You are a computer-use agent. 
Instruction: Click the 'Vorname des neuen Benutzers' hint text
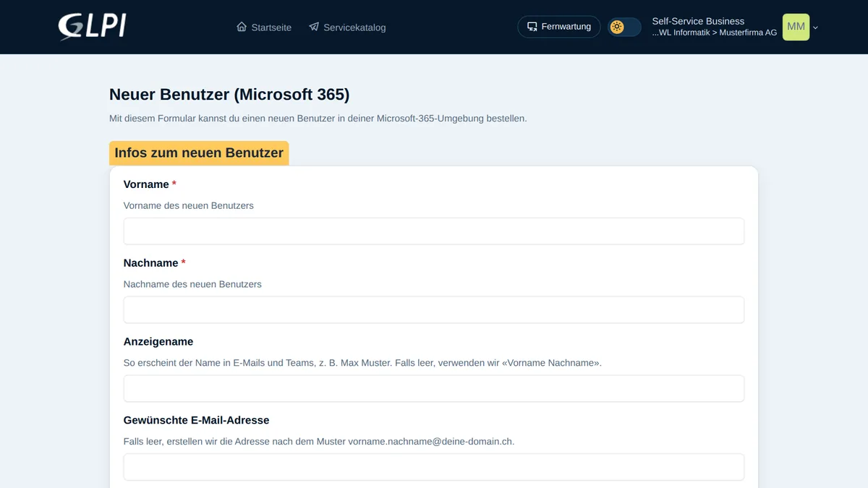[189, 205]
